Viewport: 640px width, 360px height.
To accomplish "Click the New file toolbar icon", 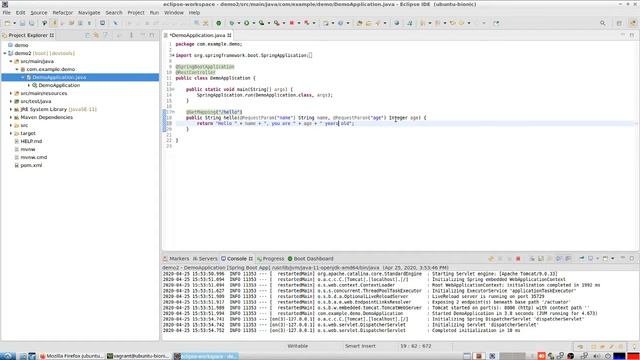I will (7, 23).
